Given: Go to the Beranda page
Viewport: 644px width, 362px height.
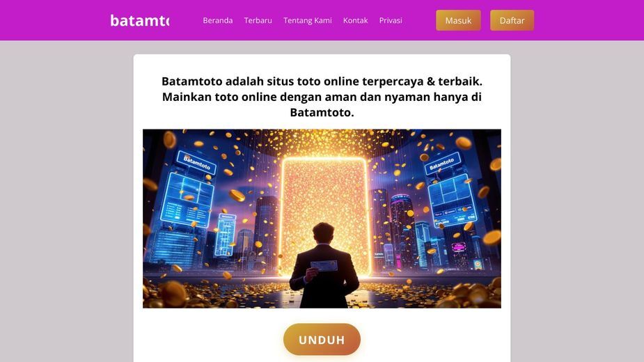Looking at the screenshot, I should click(218, 20).
